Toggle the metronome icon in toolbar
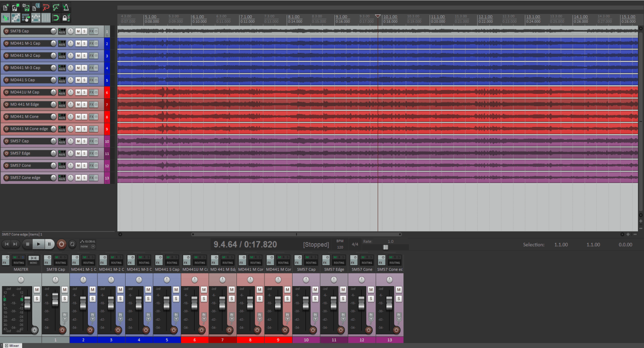Screen dimensions: 644x348 66,7
